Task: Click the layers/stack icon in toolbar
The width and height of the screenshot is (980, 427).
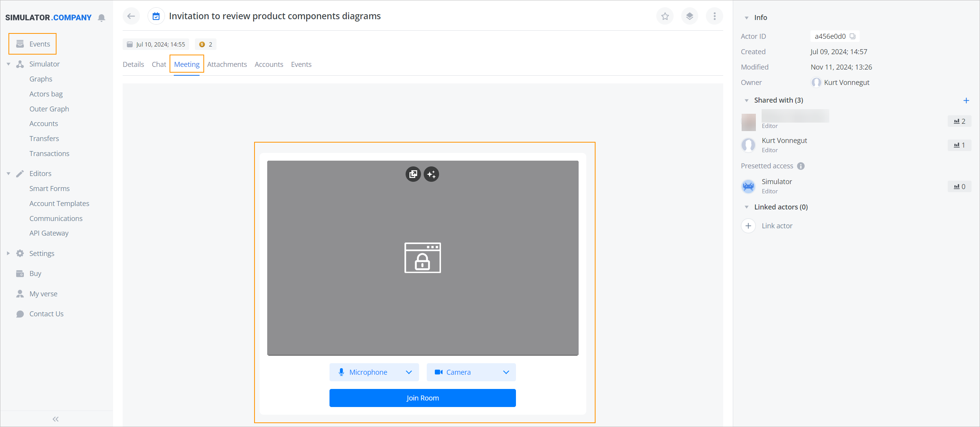Action: pos(690,16)
